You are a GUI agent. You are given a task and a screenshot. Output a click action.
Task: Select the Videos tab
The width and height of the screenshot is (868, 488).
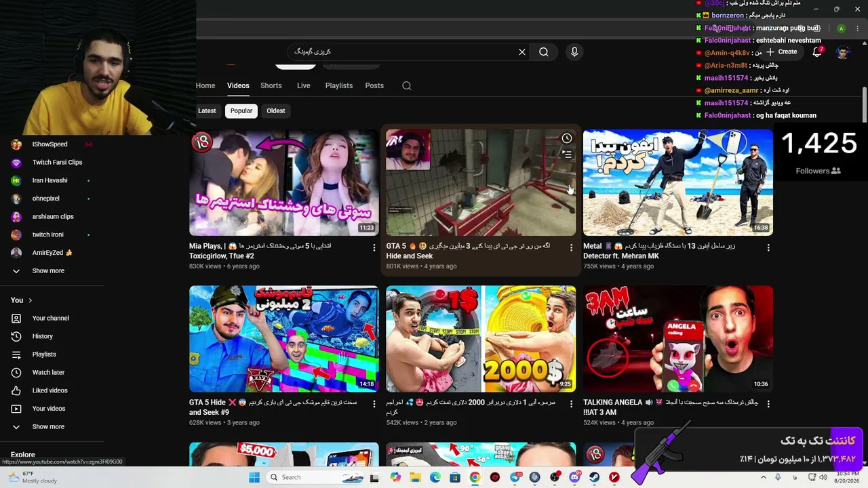click(x=238, y=86)
